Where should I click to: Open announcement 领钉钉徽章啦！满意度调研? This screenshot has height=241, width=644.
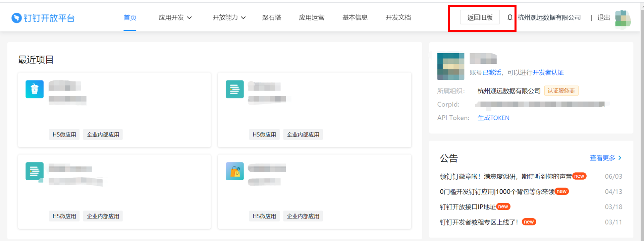pyautogui.click(x=506, y=176)
